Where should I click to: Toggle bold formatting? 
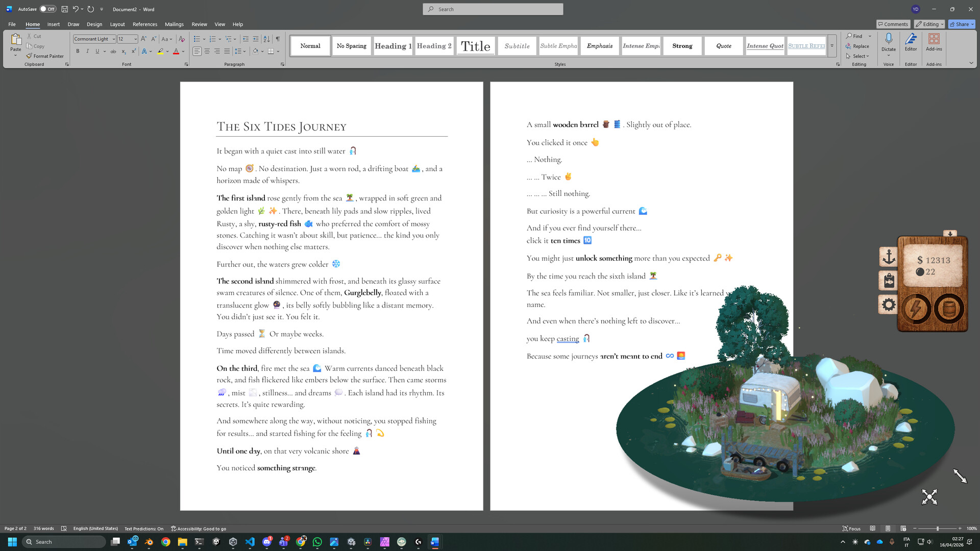(x=78, y=51)
